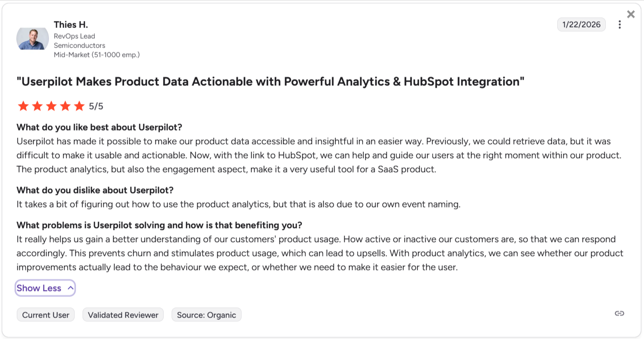
Task: Open review actions from kebab menu
Action: 620,24
